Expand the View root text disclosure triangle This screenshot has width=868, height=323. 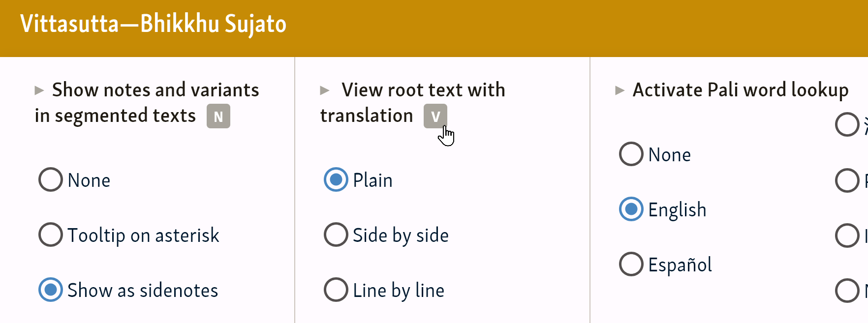(324, 90)
